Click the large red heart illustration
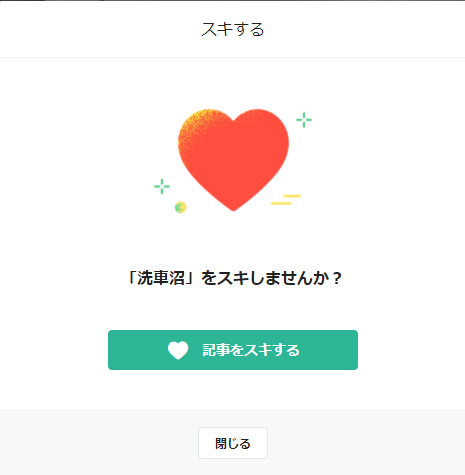This screenshot has height=475, width=465. click(233, 160)
